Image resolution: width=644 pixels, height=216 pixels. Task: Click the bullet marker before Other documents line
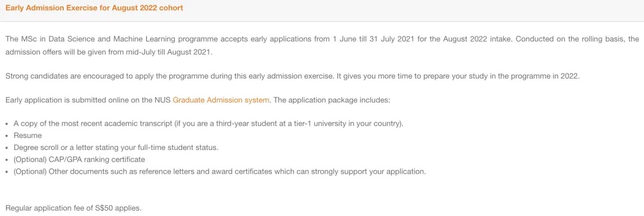coord(7,171)
